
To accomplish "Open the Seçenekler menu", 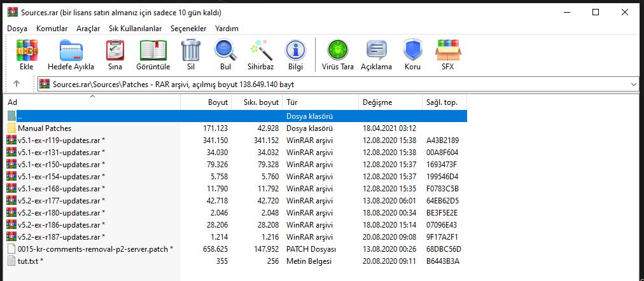I will coord(188,29).
